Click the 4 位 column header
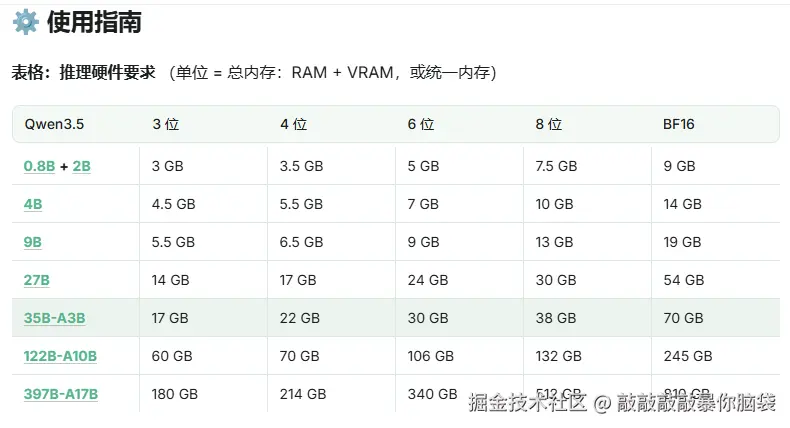This screenshot has width=790, height=428. coord(293,125)
